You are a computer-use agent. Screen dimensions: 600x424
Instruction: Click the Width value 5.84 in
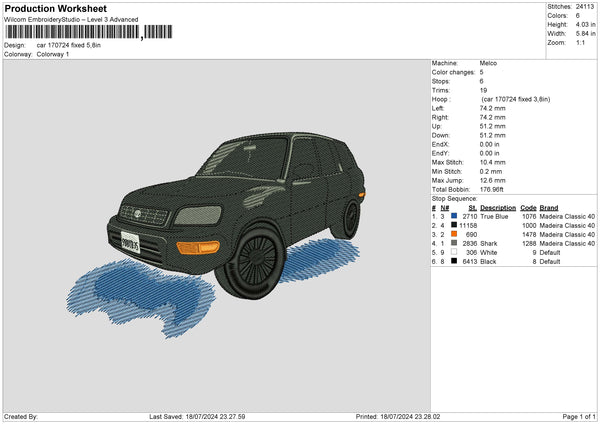pyautogui.click(x=585, y=34)
